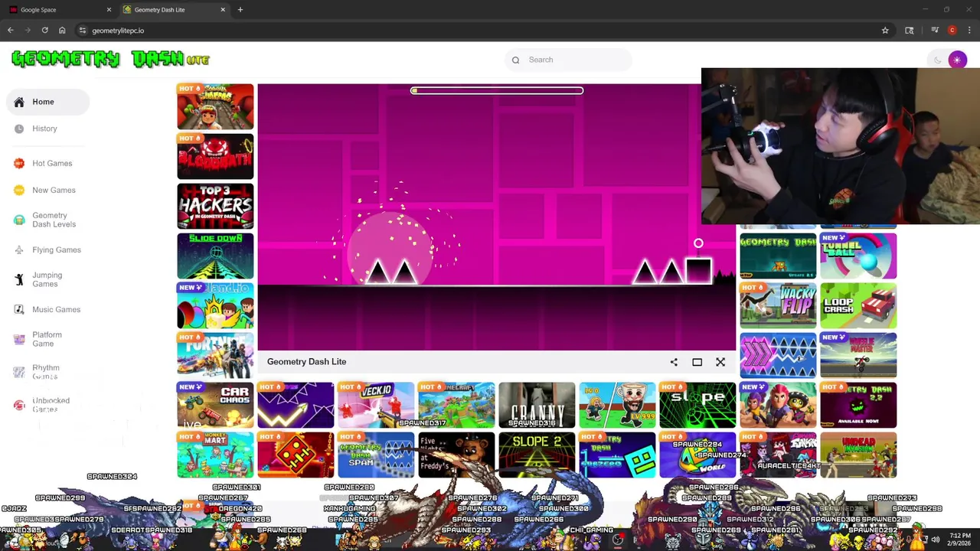This screenshot has height=551, width=980.
Task: Open a new browser tab
Action: (240, 10)
